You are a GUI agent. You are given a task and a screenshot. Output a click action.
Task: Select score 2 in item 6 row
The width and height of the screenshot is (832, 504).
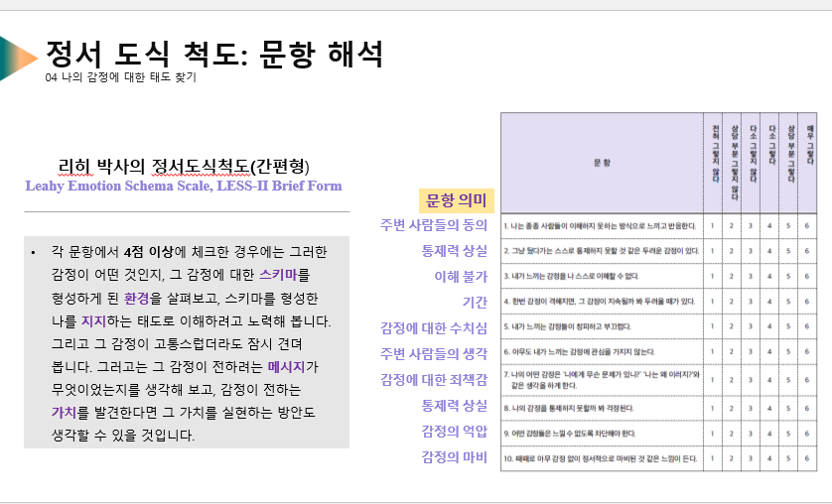731,352
